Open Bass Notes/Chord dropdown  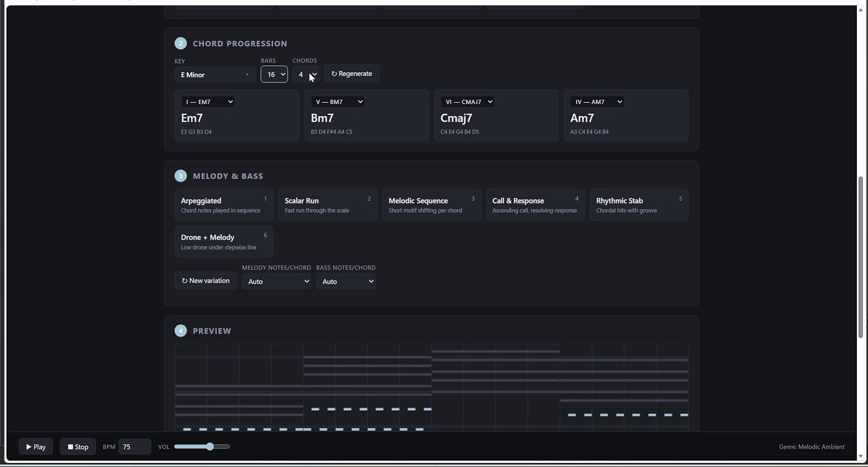pyautogui.click(x=346, y=282)
